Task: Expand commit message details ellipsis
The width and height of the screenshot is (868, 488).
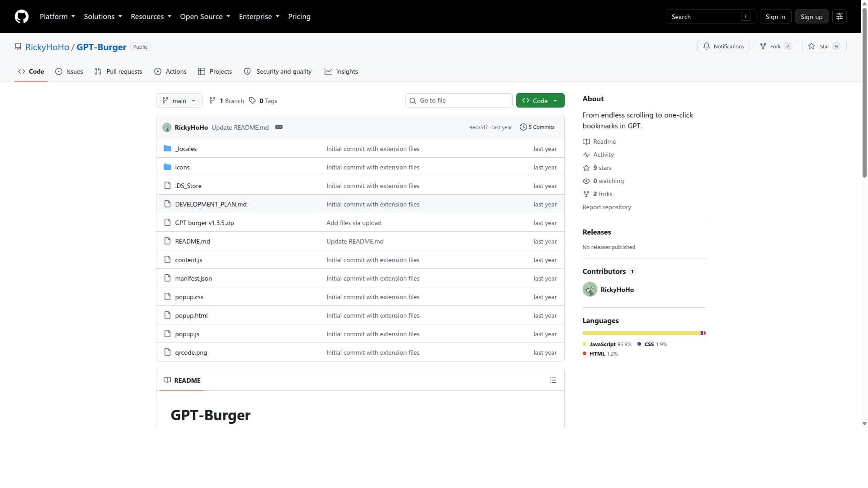Action: pyautogui.click(x=279, y=127)
